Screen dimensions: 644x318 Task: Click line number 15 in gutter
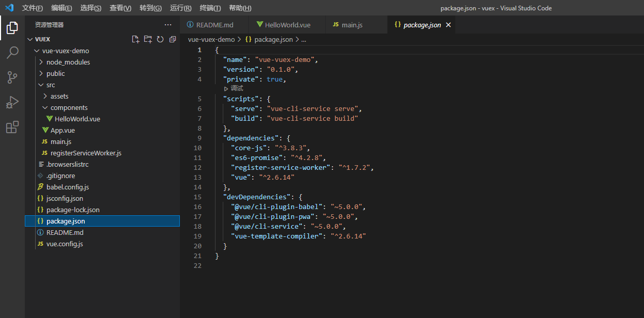pos(197,197)
